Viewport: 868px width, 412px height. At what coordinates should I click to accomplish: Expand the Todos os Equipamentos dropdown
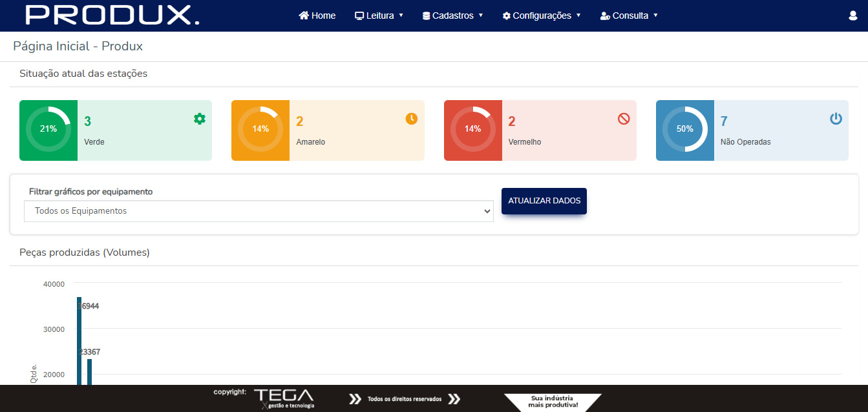259,211
